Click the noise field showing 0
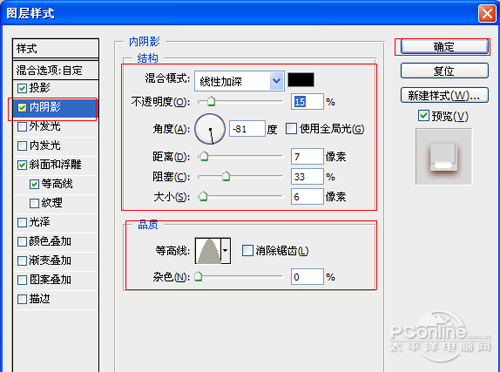The height and width of the screenshot is (372, 500). 307,277
